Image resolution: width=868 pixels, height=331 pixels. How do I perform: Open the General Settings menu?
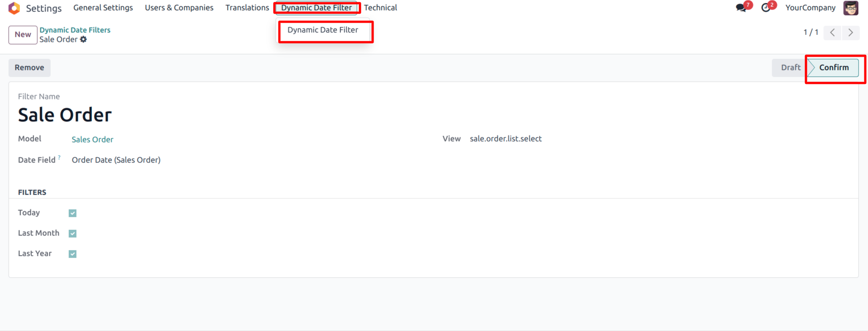coord(103,8)
